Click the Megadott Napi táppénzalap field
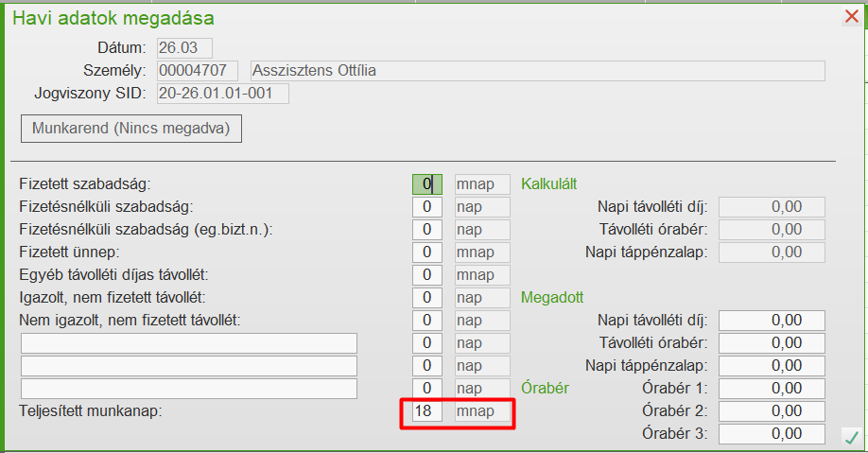868x453 pixels. pos(772,366)
